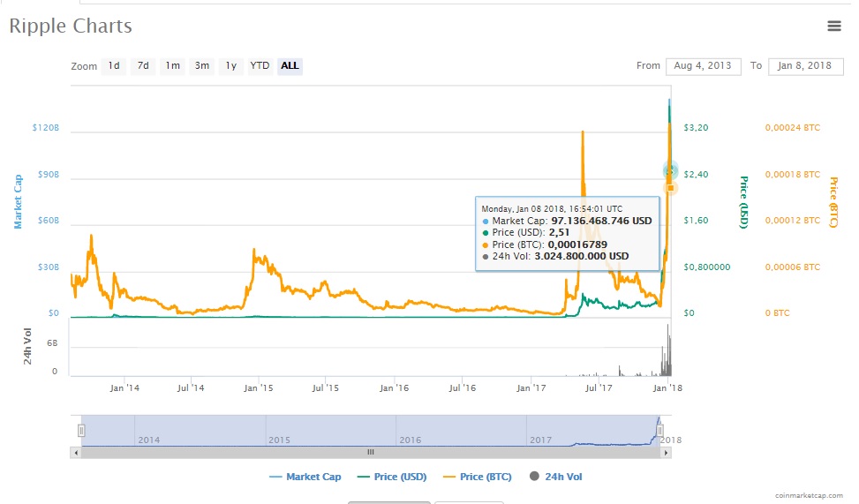The width and height of the screenshot is (859, 504).
Task: Click the Price (BTC) 0,00016789 tooltip row
Action: 545,244
